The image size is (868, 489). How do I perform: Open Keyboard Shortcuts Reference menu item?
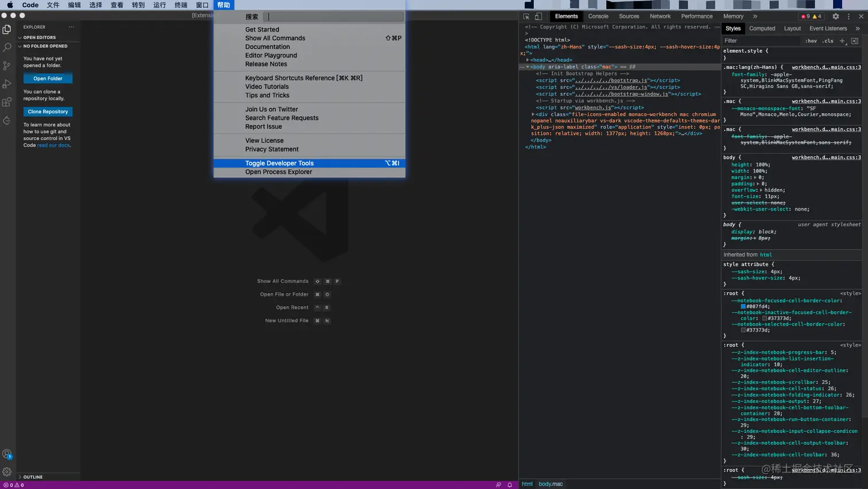point(309,78)
